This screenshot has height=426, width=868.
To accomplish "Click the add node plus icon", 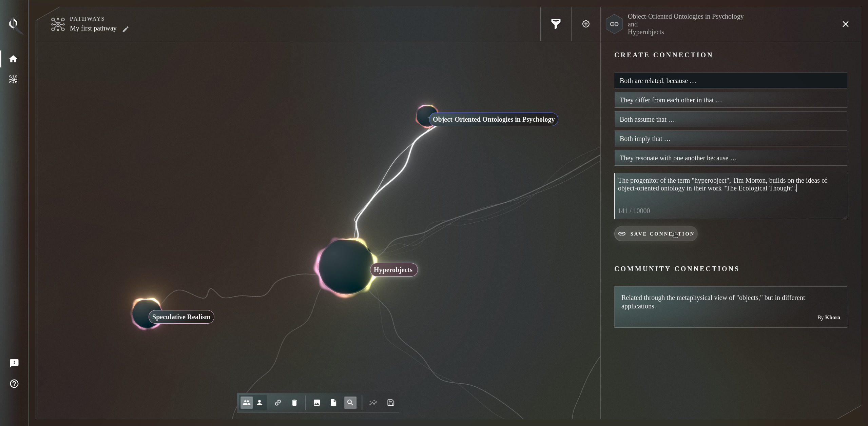I will coord(585,24).
